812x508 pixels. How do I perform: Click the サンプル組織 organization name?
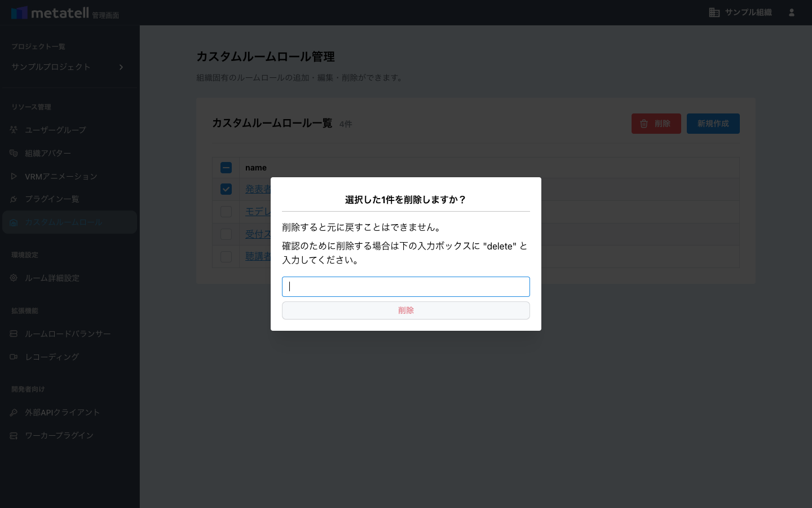[x=748, y=12]
